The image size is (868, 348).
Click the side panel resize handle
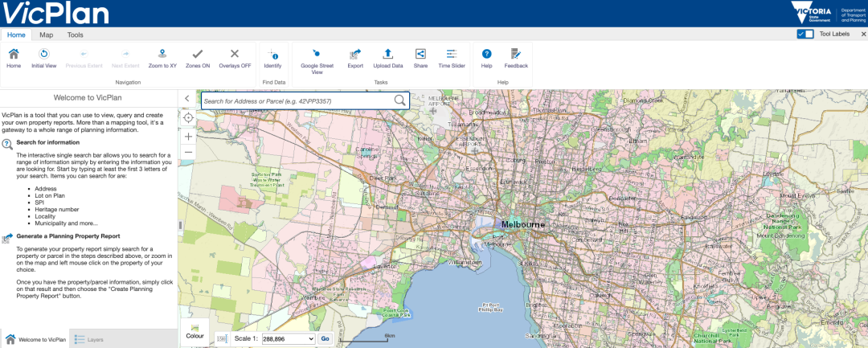click(x=179, y=225)
